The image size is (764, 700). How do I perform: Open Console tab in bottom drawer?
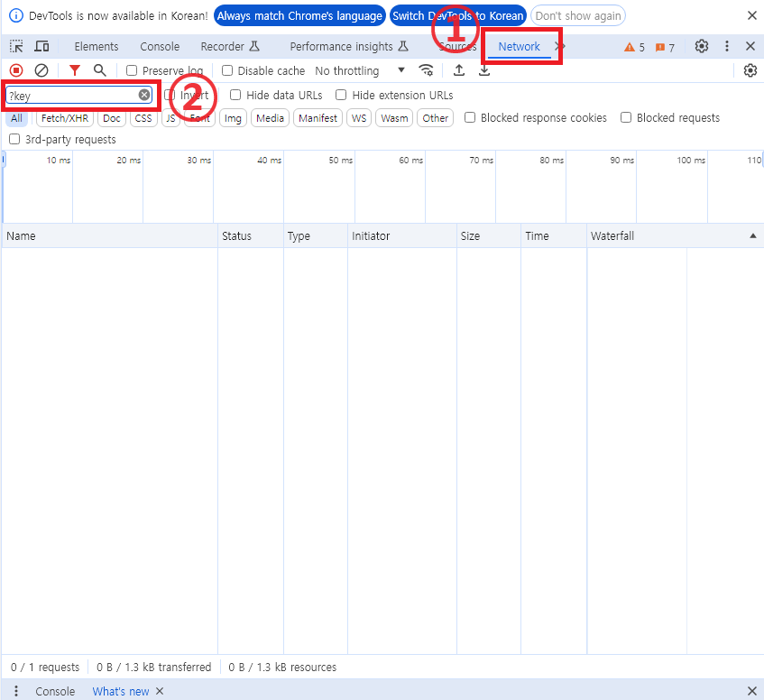tap(55, 691)
